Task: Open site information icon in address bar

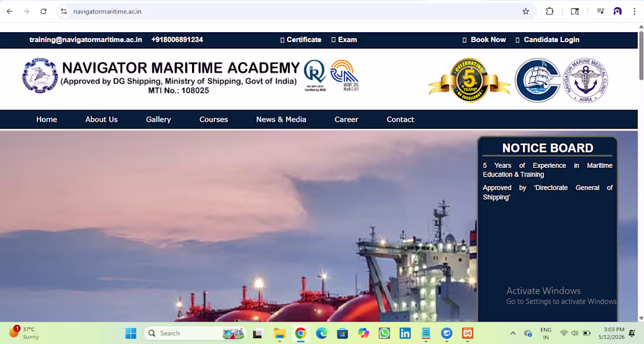Action: coord(64,12)
